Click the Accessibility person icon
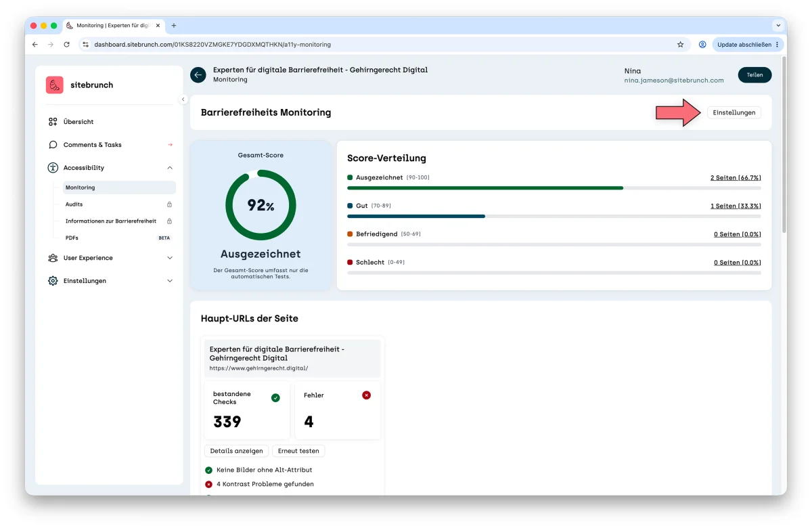The height and width of the screenshot is (528, 812). pos(53,168)
